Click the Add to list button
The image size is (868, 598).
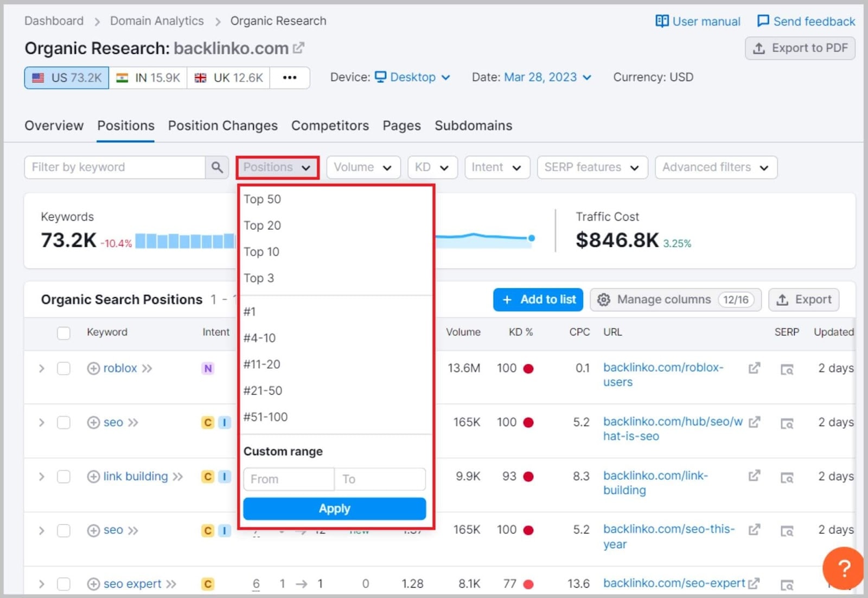point(538,300)
